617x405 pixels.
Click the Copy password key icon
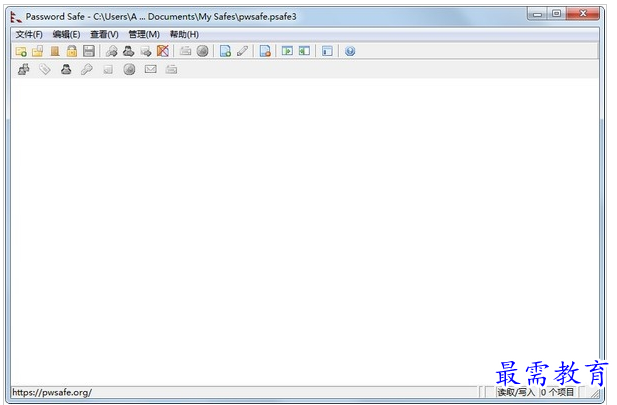coord(112,51)
